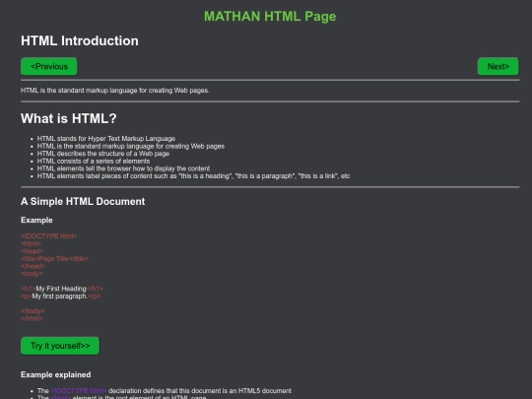Open the Try it yourself>> button

pos(60,346)
